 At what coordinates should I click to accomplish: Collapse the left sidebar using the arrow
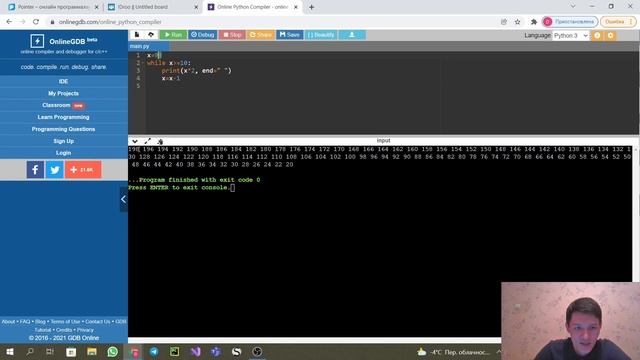coord(123,199)
